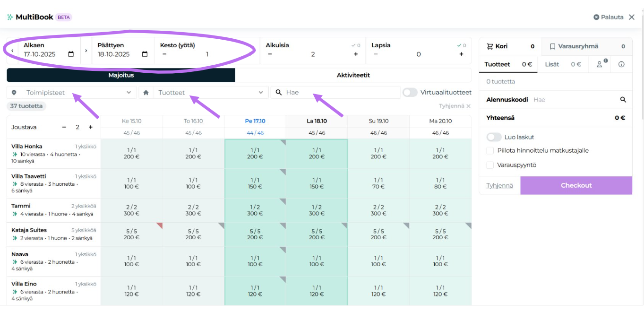Tick the Varauspyyntö checkbox
644x312 pixels.
490,165
